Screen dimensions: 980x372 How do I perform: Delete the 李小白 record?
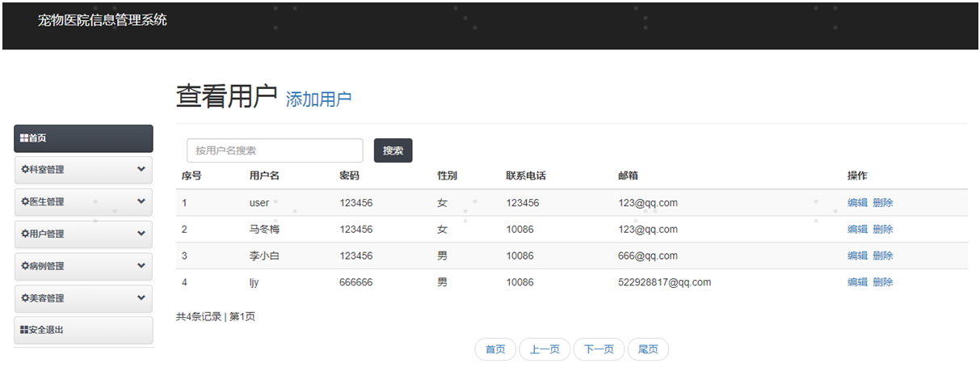[883, 256]
